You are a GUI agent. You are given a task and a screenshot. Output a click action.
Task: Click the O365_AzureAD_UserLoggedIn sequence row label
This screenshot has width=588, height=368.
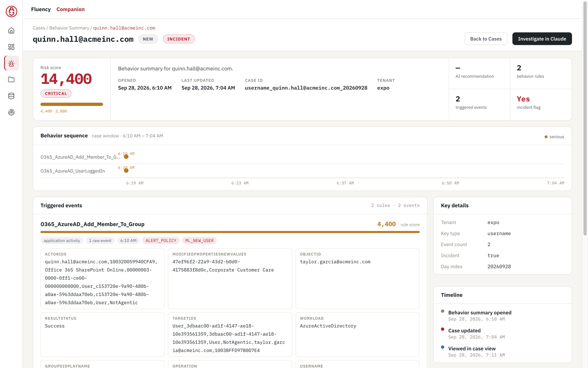[x=73, y=171]
